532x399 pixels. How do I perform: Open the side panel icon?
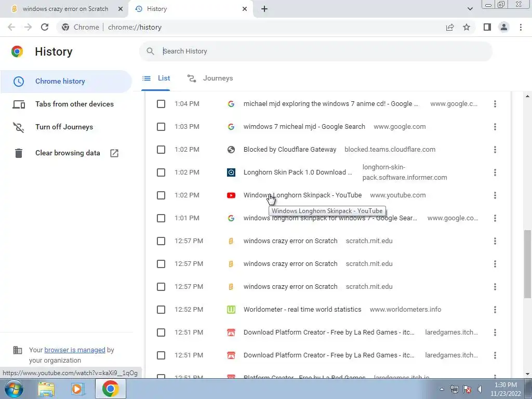(x=487, y=27)
